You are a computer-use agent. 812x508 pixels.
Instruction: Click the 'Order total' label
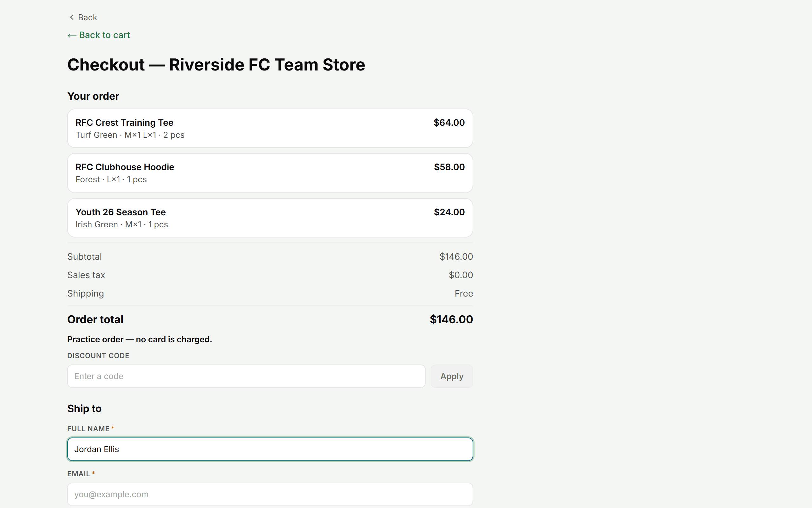pos(95,319)
